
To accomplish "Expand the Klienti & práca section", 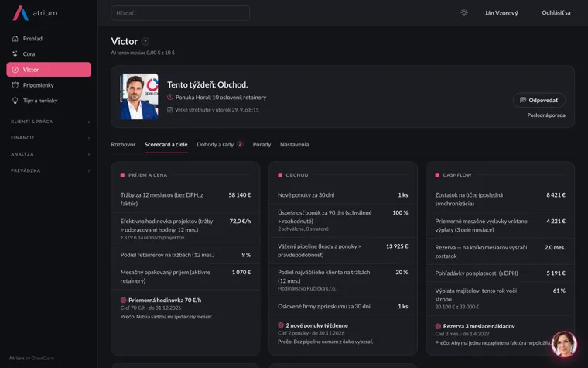I will (50, 122).
